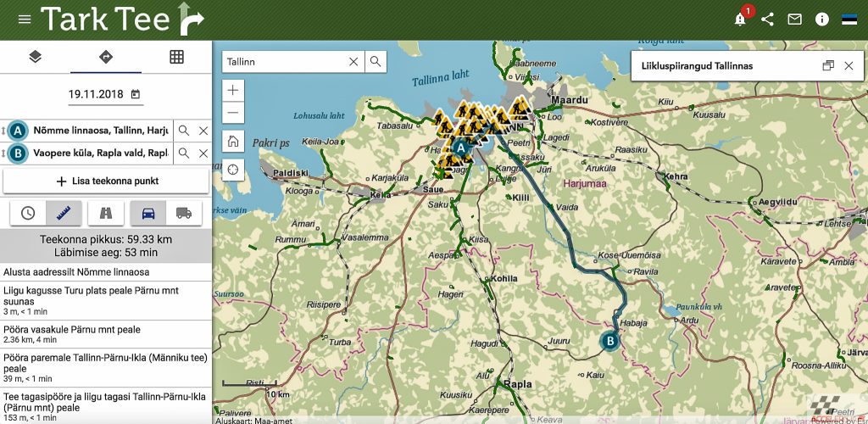Select truck vehicle type

tap(184, 214)
